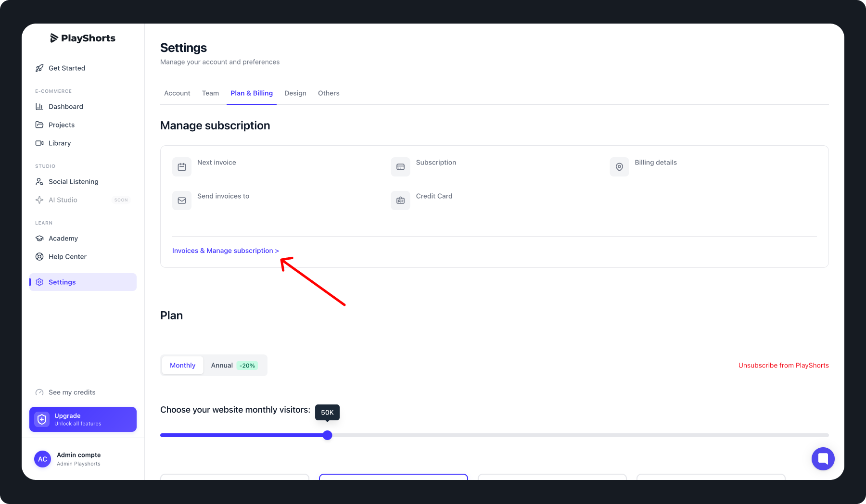Click Unsubscribe from PlayShorts
Screen dimensions: 866x504
(x=784, y=365)
